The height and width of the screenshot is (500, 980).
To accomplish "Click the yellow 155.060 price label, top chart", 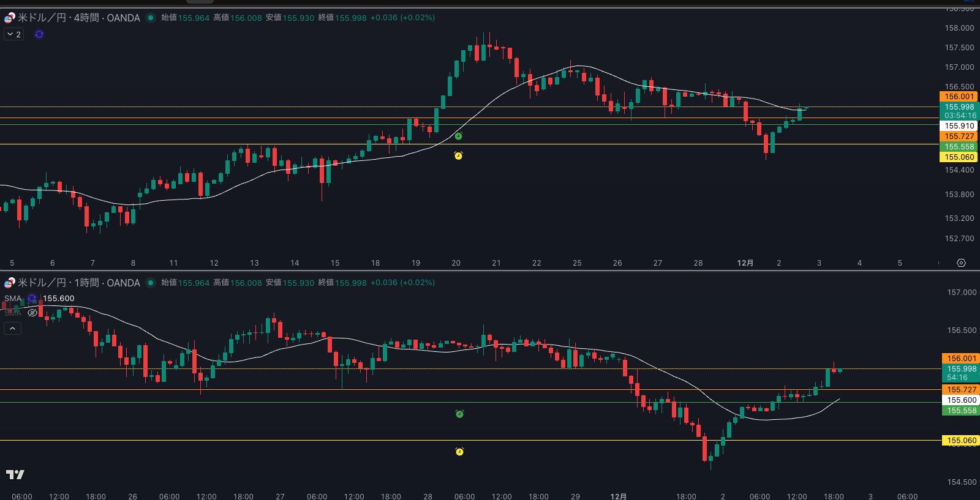I will click(959, 157).
